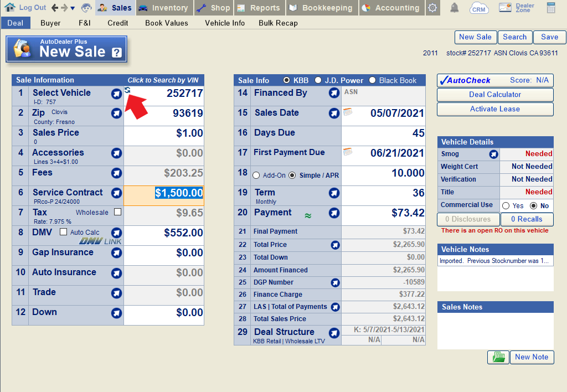Click the Save button
The height and width of the screenshot is (392, 567).
coord(550,37)
